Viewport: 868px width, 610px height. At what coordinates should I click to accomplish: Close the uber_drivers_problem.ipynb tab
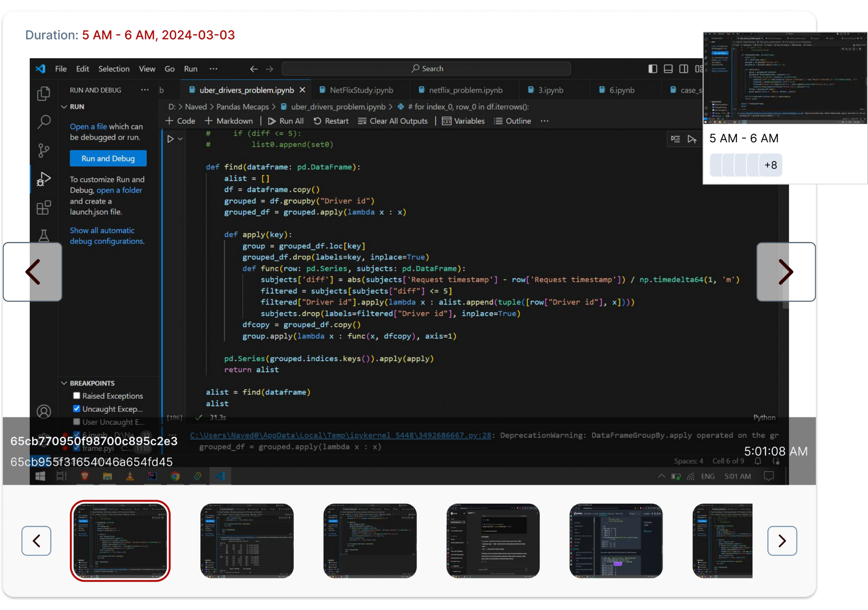(x=302, y=90)
